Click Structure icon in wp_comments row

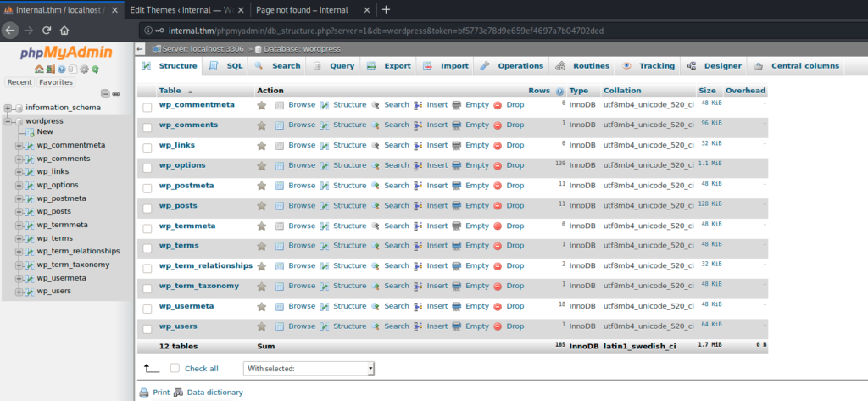point(325,125)
